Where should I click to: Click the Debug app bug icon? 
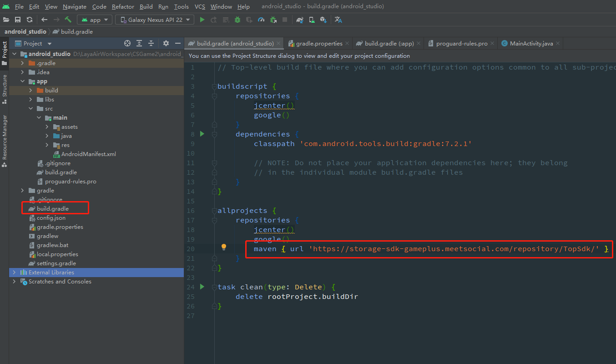237,20
